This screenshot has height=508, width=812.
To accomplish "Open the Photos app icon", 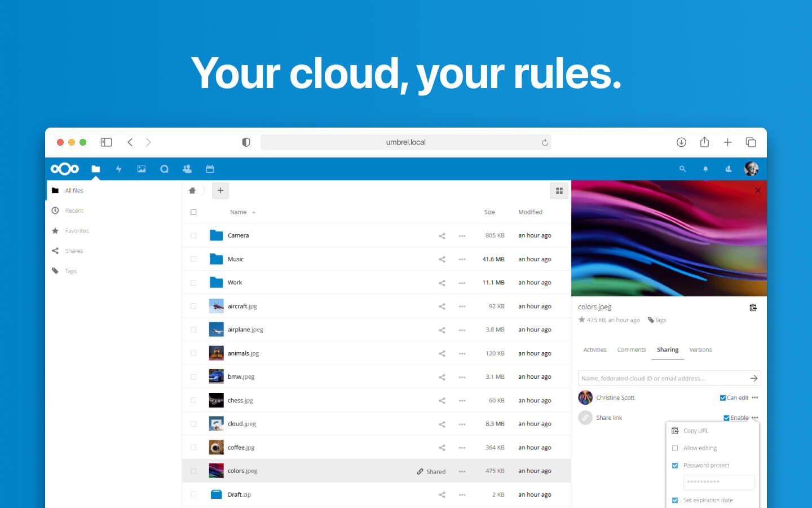I will pyautogui.click(x=141, y=169).
